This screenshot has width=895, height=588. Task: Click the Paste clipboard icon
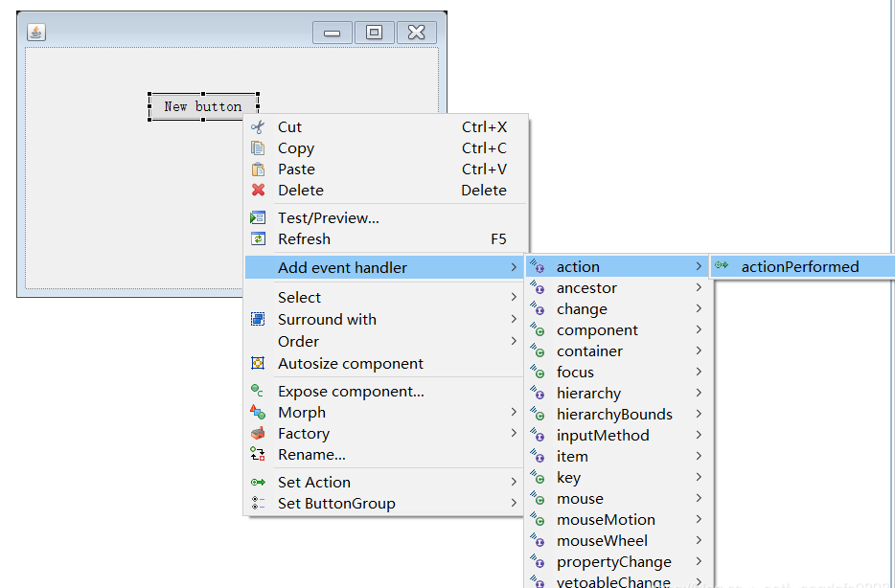pyautogui.click(x=258, y=170)
